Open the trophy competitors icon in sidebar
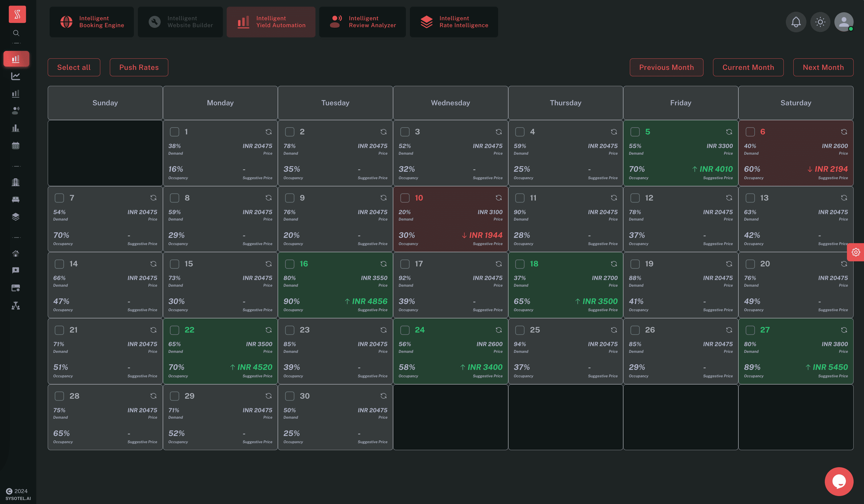 click(x=16, y=306)
